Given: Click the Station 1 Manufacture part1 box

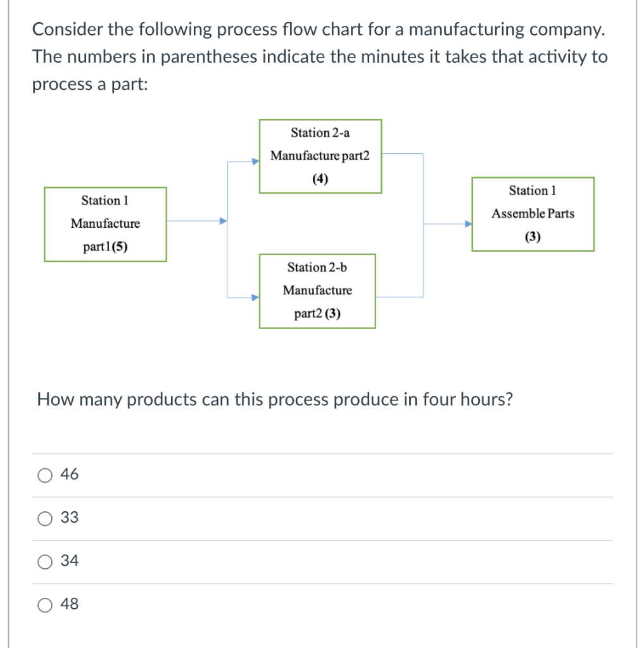Looking at the screenshot, I should (105, 224).
